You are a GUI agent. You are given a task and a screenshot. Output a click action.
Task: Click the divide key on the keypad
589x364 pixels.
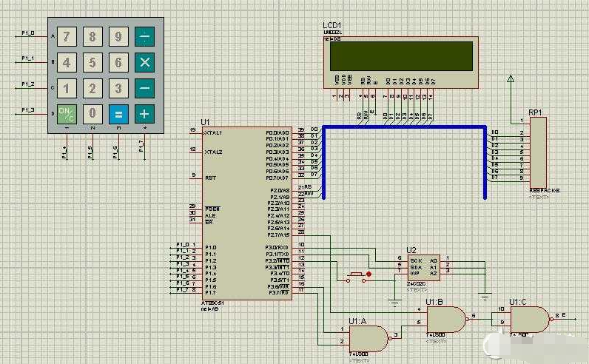click(144, 36)
